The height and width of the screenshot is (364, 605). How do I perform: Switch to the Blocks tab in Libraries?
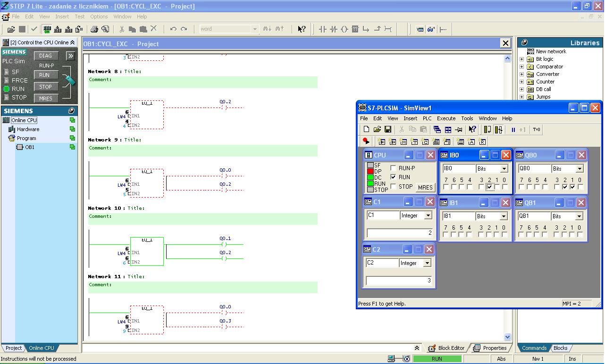click(x=560, y=348)
